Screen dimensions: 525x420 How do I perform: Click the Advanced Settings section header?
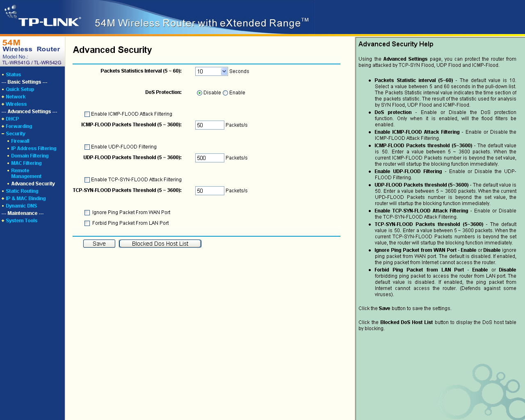[x=30, y=112]
